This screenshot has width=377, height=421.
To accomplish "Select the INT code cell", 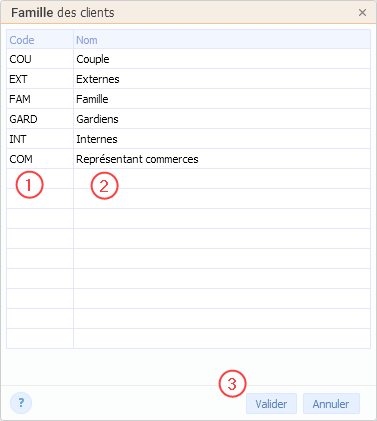I will pyautogui.click(x=40, y=139).
